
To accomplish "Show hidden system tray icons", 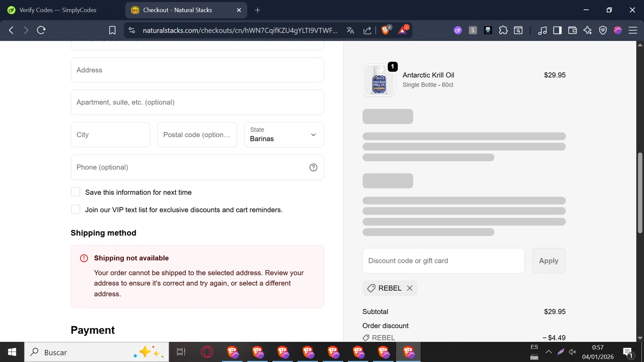I will (549, 352).
